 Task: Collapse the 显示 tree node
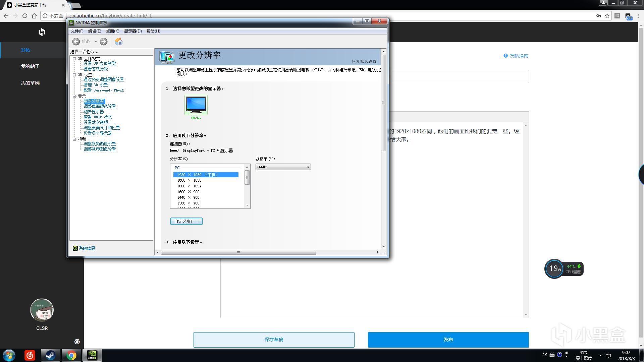(x=74, y=96)
